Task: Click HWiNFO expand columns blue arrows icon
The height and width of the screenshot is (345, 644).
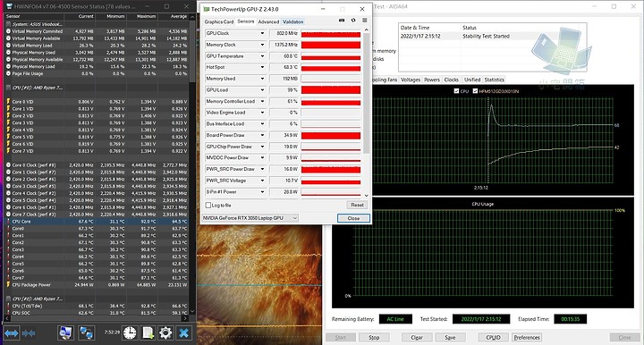Action: click(12, 333)
